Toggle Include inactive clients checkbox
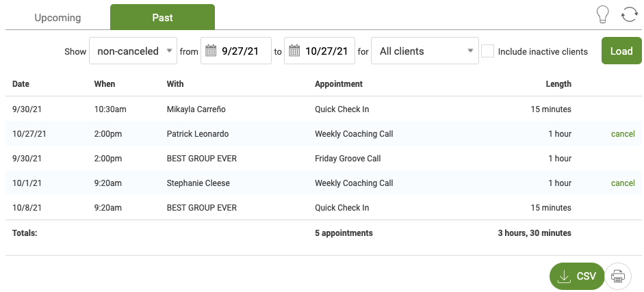This screenshot has width=644, height=292. coord(487,51)
